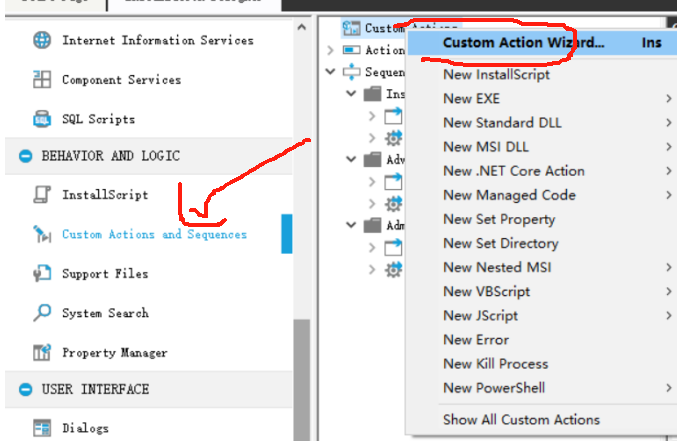Select New Set Directory menu entry

pyautogui.click(x=542, y=244)
